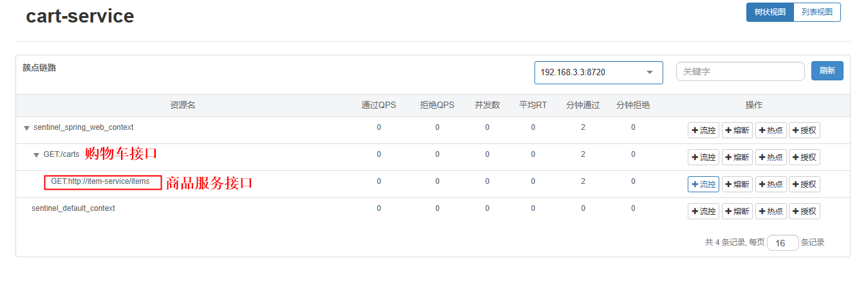Click 热点 button for sentinel_default_context row
Image resolution: width=868 pixels, height=281 pixels.
click(x=770, y=212)
